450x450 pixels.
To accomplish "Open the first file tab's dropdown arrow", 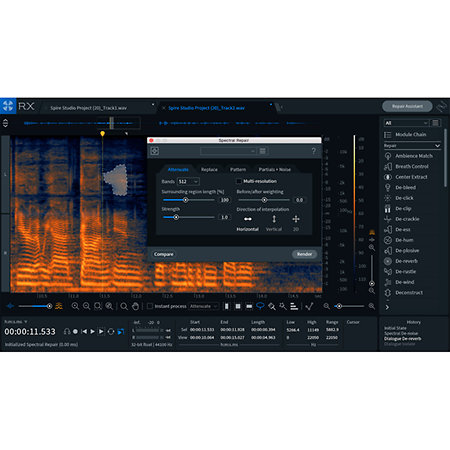I will click(x=153, y=105).
